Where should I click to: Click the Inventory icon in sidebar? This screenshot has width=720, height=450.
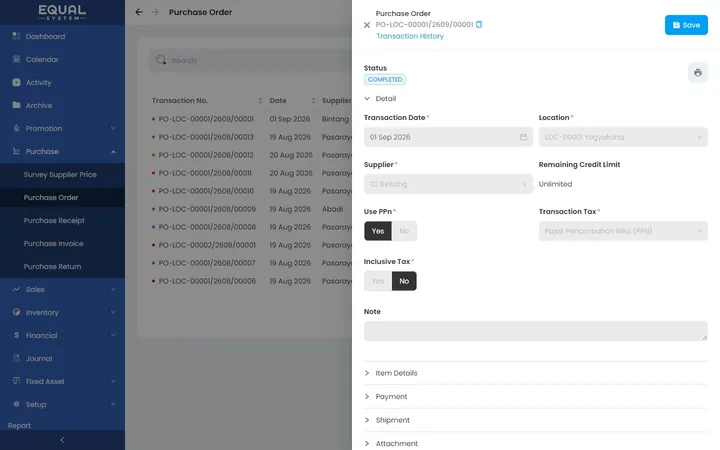coord(16,312)
